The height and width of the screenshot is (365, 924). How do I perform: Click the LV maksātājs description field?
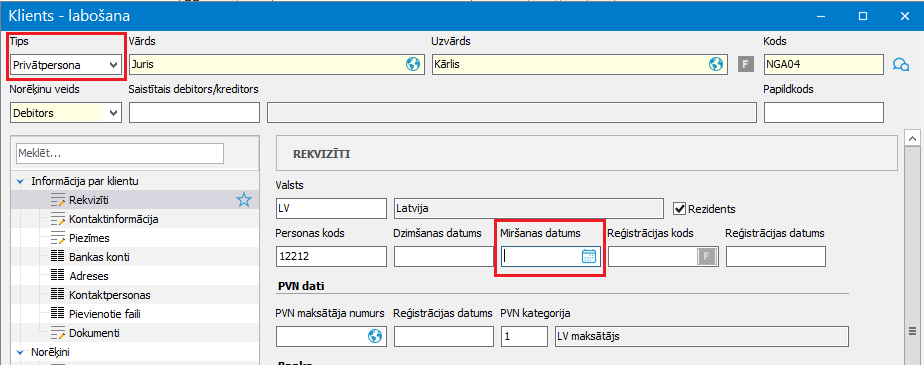pyautogui.click(x=701, y=337)
